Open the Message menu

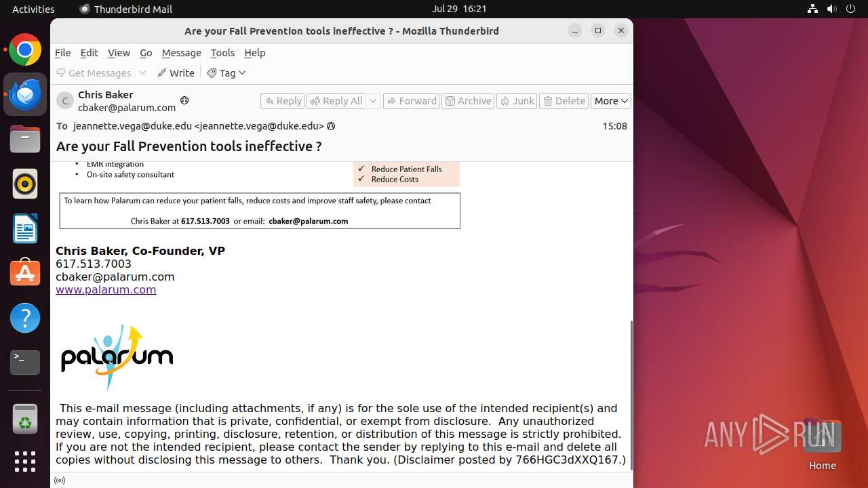point(181,53)
